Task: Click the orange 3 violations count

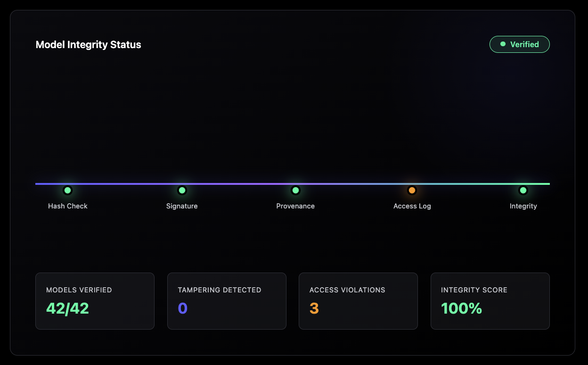Action: point(314,308)
